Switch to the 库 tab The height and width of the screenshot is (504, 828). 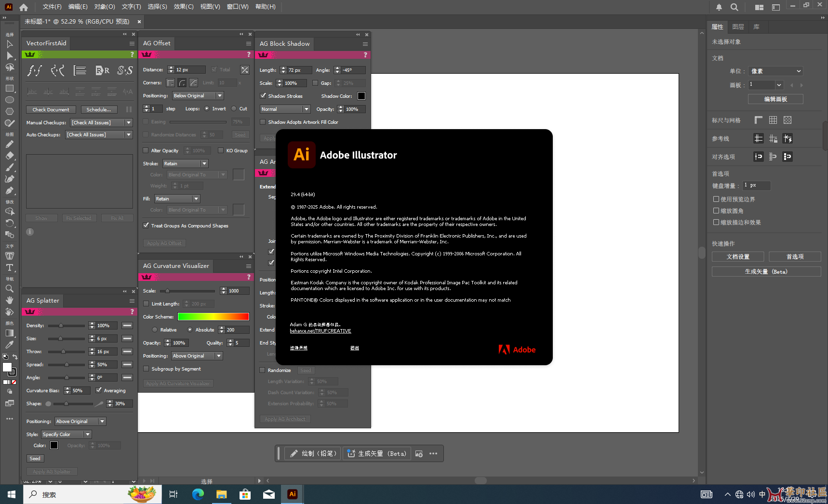point(757,27)
